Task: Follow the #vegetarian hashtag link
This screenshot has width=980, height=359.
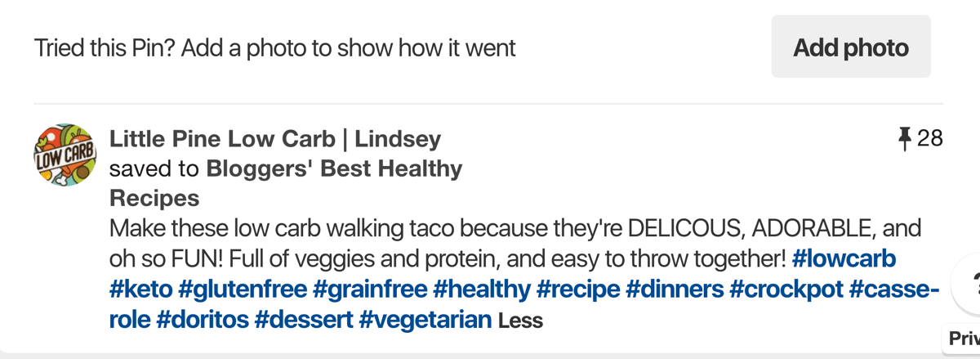Action: [x=425, y=319]
